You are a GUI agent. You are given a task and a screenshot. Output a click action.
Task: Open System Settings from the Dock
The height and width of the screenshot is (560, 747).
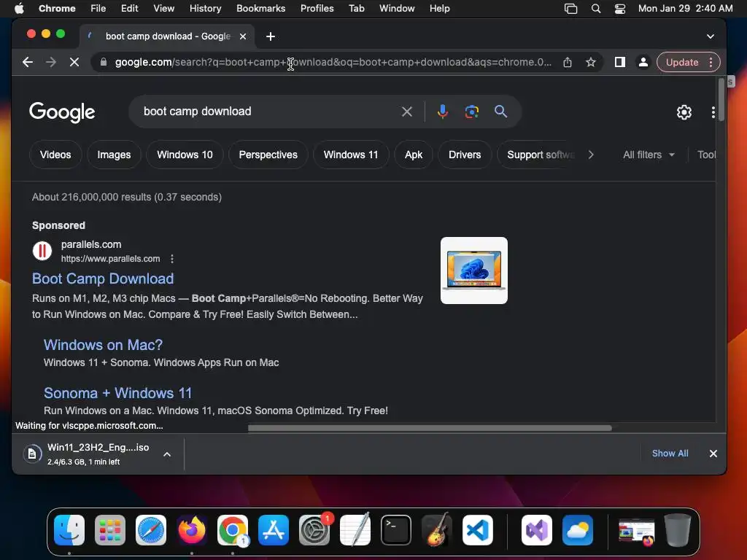pos(314,530)
